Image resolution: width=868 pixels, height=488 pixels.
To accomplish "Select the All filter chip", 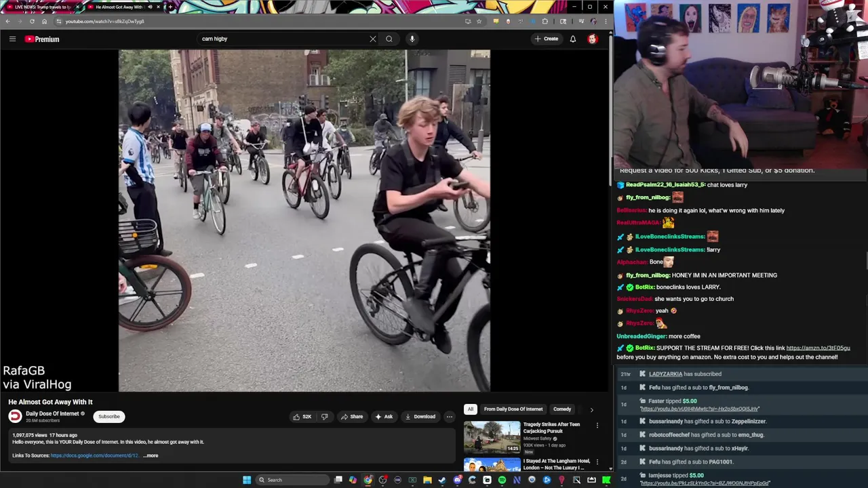I will coord(470,409).
